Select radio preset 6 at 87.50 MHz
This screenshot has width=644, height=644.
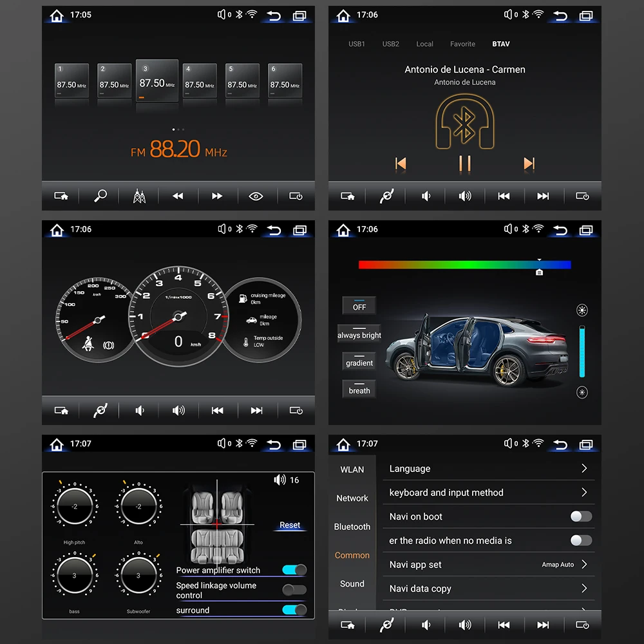[x=285, y=80]
